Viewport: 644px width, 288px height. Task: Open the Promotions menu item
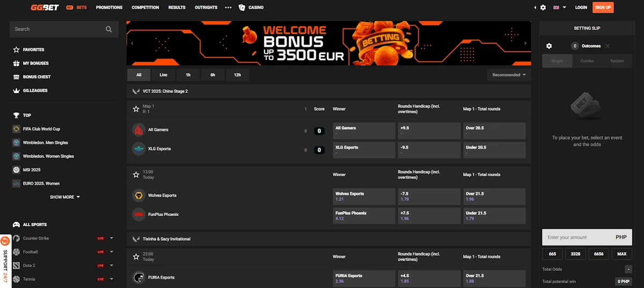pos(109,8)
